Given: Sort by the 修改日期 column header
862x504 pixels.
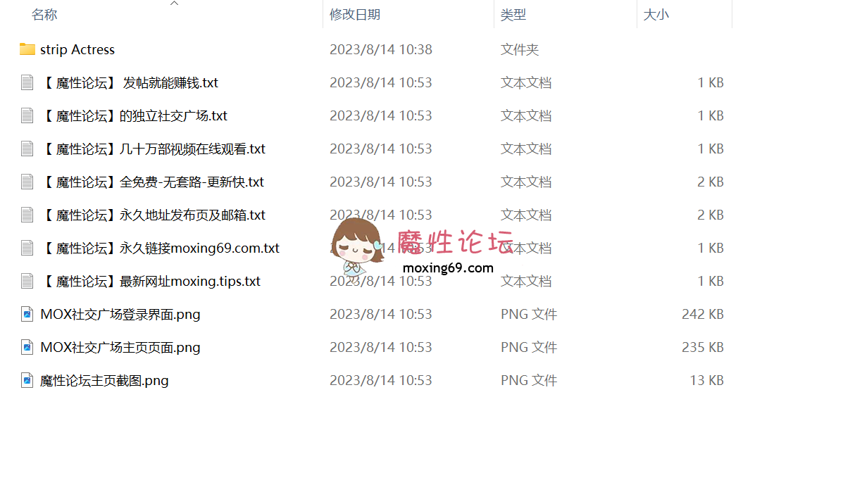Looking at the screenshot, I should pos(355,15).
